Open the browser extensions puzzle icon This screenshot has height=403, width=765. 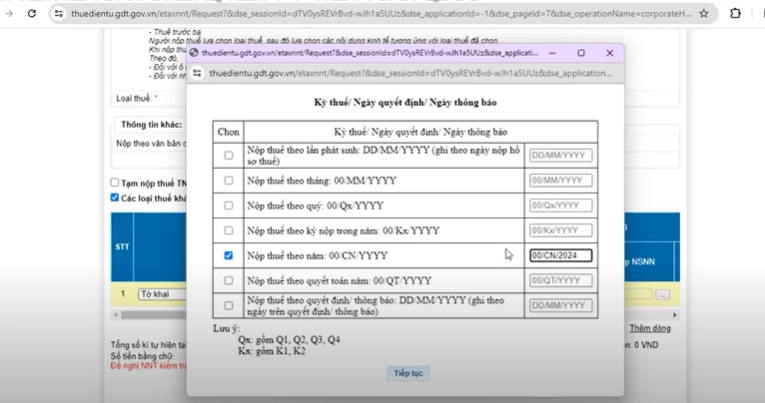[x=735, y=14]
